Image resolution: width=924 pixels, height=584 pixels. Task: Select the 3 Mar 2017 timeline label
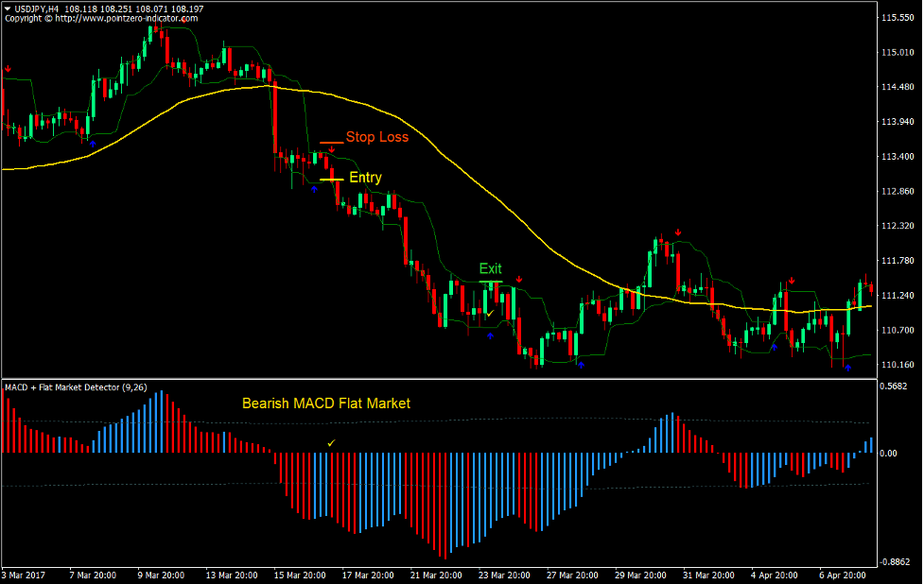[24, 574]
